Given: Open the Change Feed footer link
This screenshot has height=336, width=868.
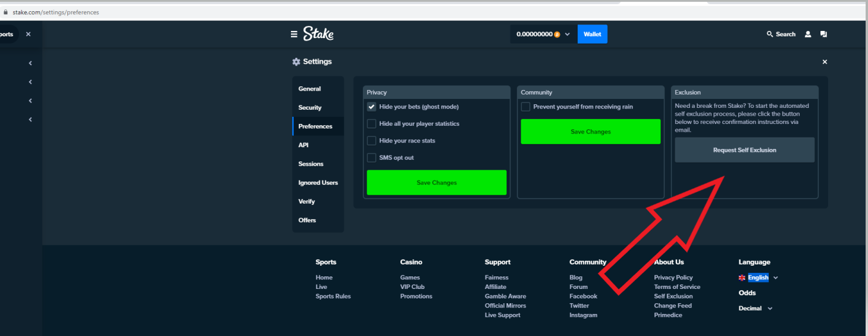Looking at the screenshot, I should (673, 306).
